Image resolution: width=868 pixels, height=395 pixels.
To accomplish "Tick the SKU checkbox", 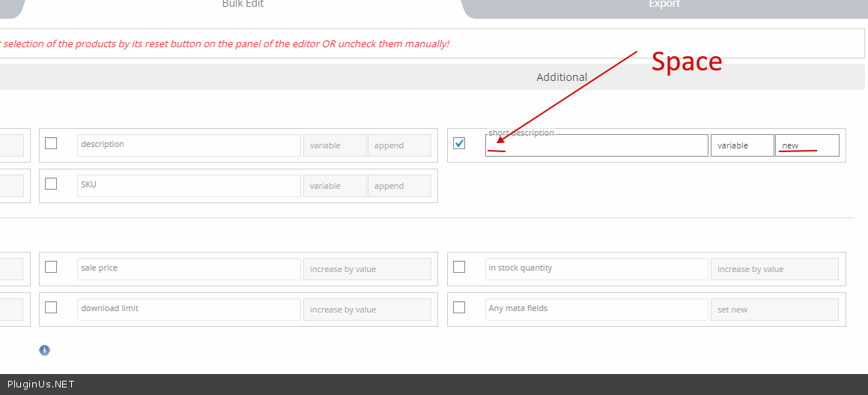I will click(51, 184).
